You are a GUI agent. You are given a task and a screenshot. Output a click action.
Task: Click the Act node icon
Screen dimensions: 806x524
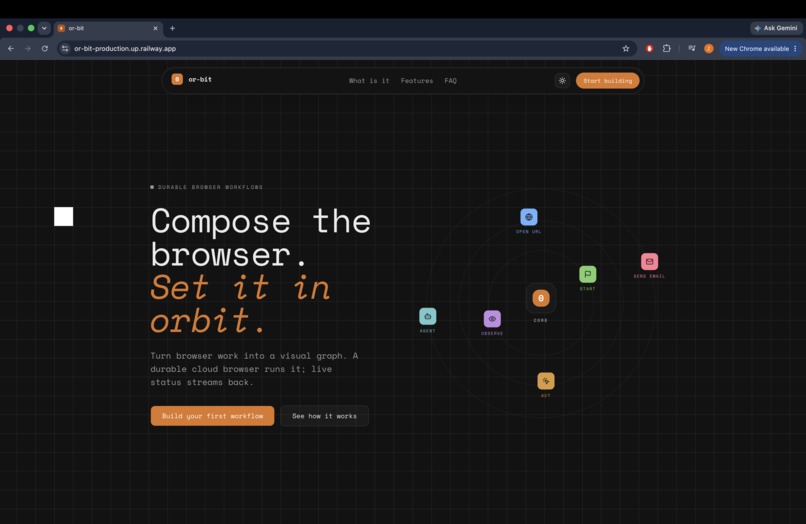pyautogui.click(x=546, y=381)
